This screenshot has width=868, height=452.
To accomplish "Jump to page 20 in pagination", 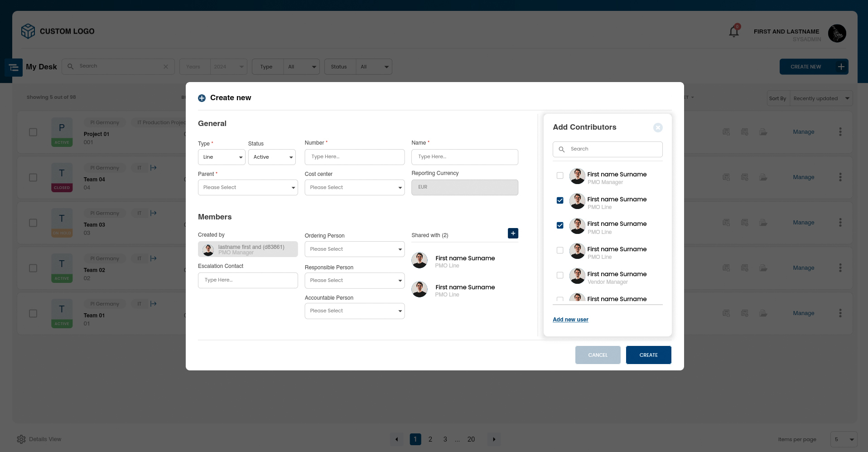I will [x=471, y=439].
